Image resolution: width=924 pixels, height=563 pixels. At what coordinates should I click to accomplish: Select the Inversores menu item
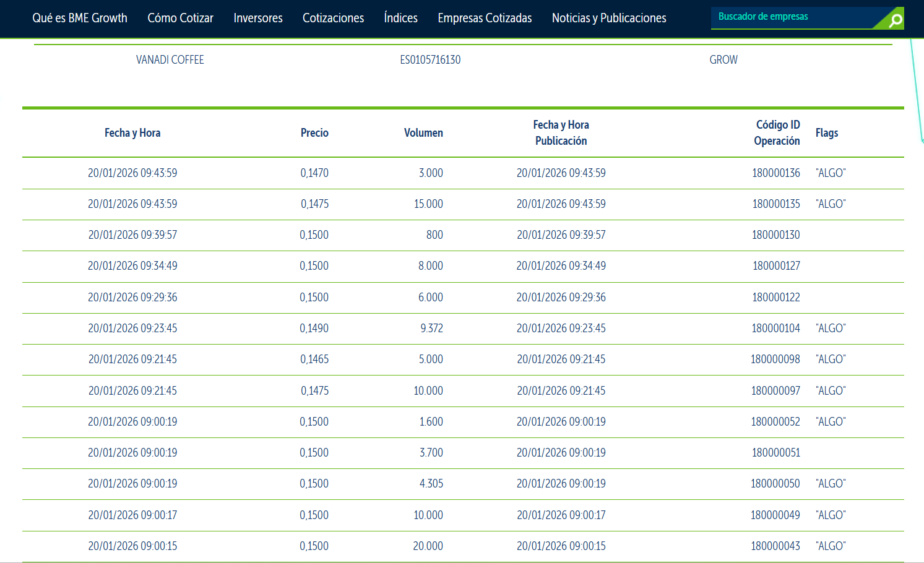click(258, 19)
